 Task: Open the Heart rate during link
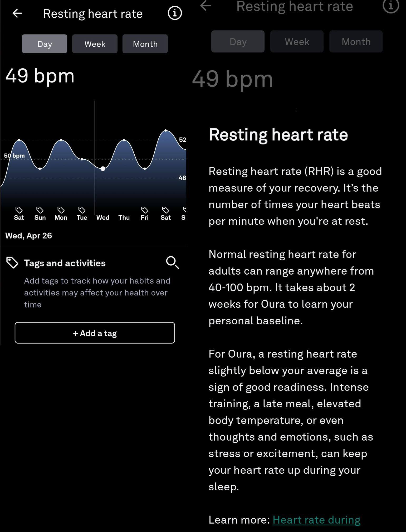click(x=316, y=520)
